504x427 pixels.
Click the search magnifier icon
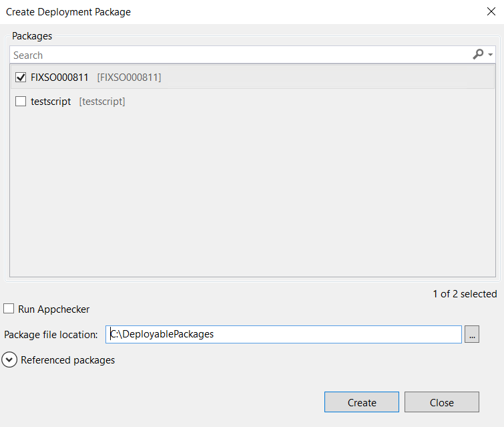[478, 54]
